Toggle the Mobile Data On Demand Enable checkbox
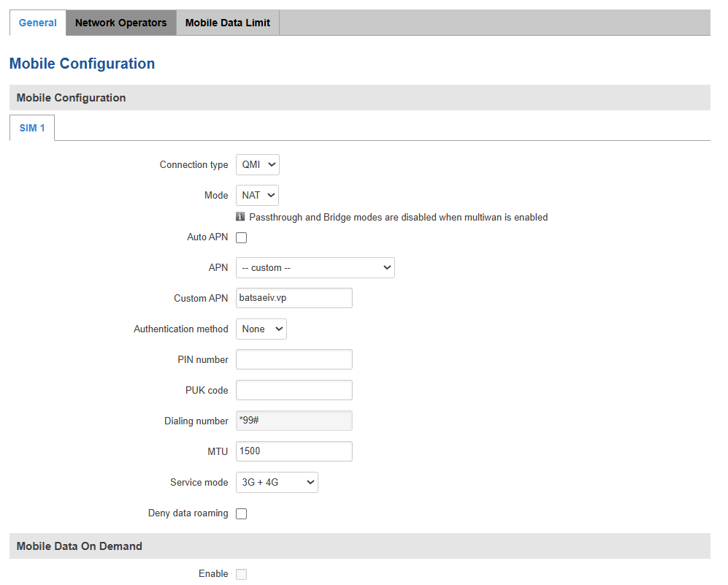This screenshot has width=728, height=585. 242,575
